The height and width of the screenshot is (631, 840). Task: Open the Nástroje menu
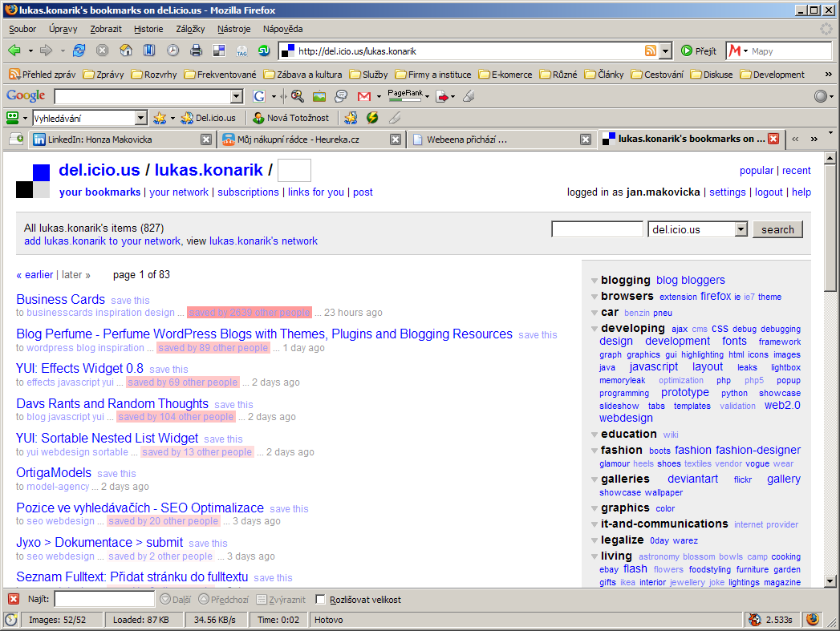(233, 29)
